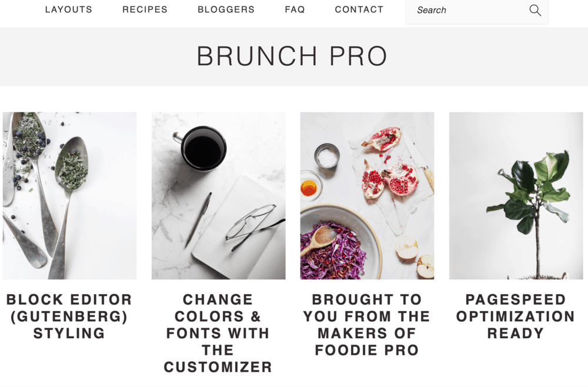Open the LAYOUTS menu item
This screenshot has height=387, width=588.
pos(68,9)
